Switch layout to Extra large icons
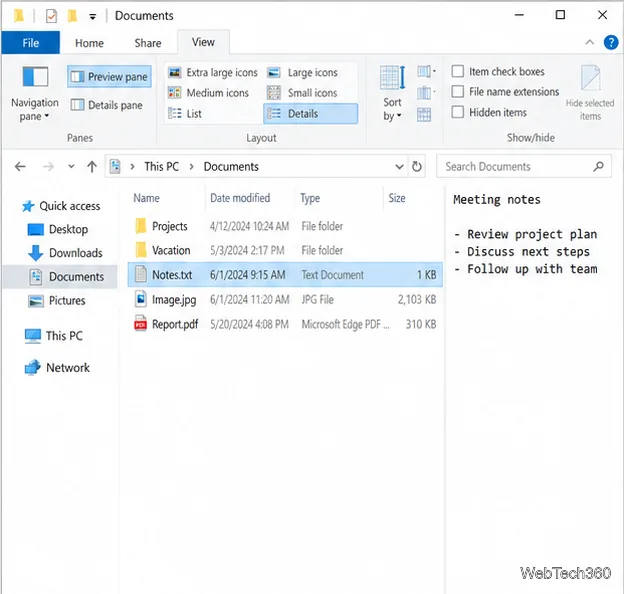The image size is (624, 594). 213,72
